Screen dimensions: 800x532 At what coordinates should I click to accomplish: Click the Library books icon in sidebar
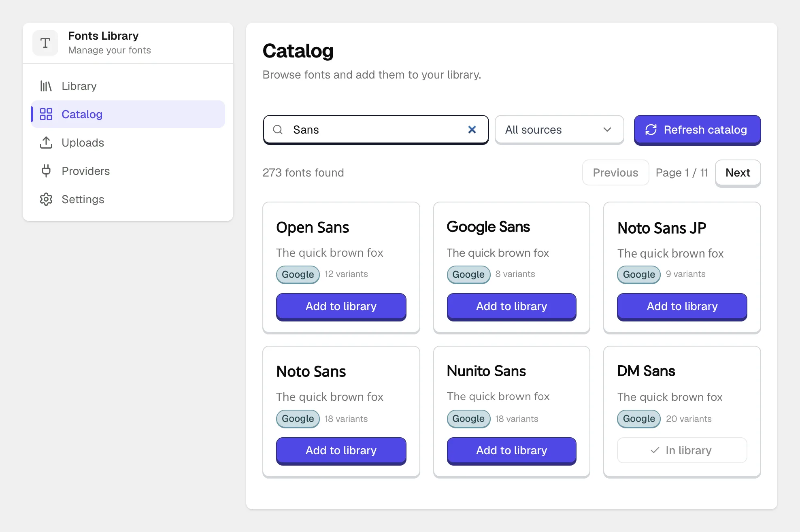pyautogui.click(x=46, y=86)
